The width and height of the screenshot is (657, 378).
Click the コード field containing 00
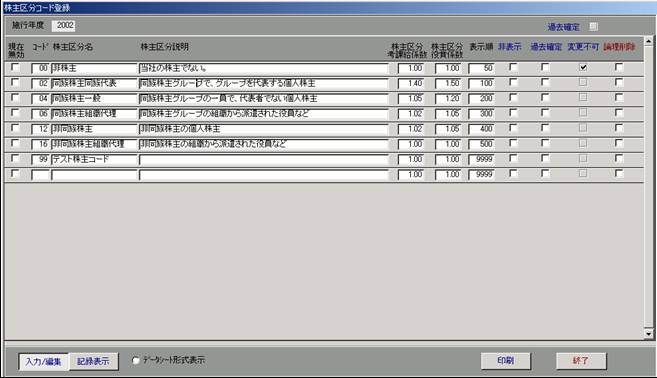[41, 68]
